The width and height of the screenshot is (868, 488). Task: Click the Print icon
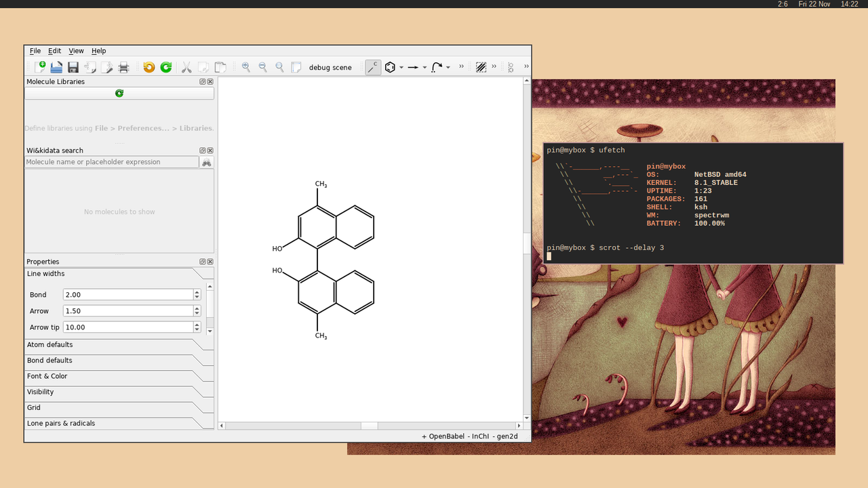[x=123, y=67]
